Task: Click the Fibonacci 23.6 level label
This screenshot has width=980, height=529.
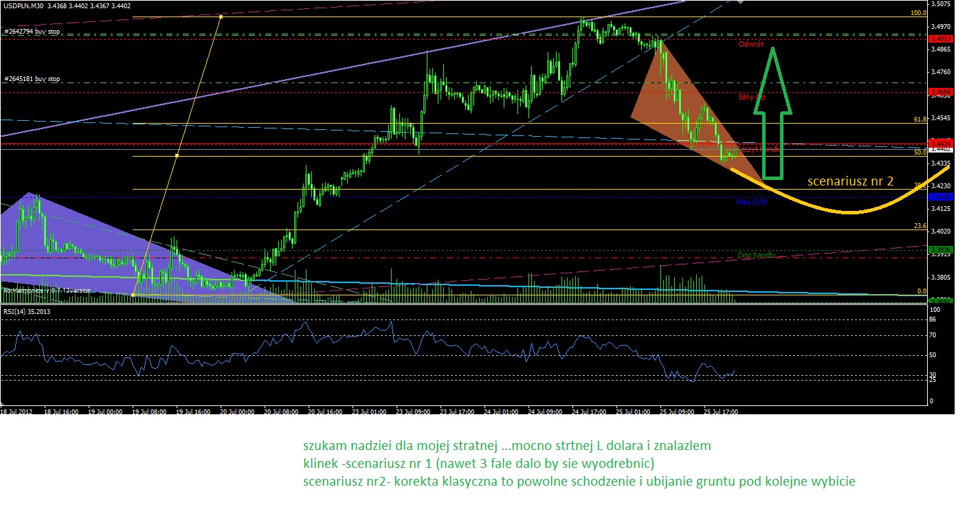Action: pyautogui.click(x=920, y=225)
